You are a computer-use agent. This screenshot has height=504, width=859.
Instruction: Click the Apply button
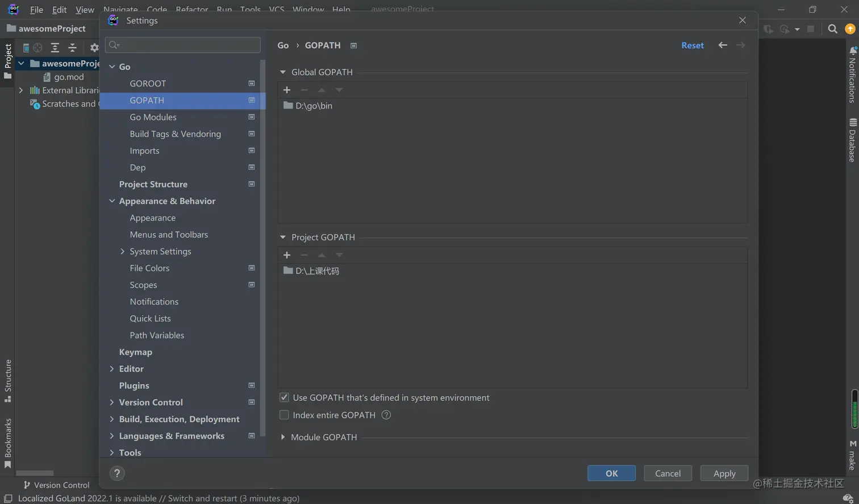click(724, 473)
